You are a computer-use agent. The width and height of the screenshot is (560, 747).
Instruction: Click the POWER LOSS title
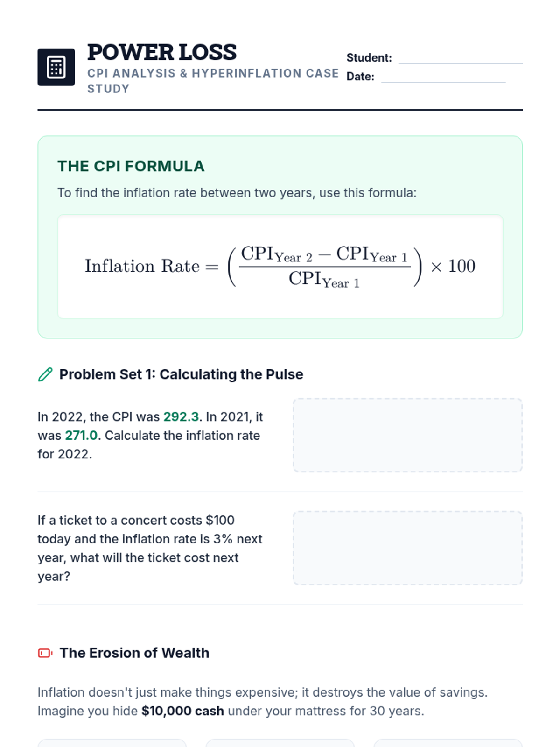(x=162, y=52)
